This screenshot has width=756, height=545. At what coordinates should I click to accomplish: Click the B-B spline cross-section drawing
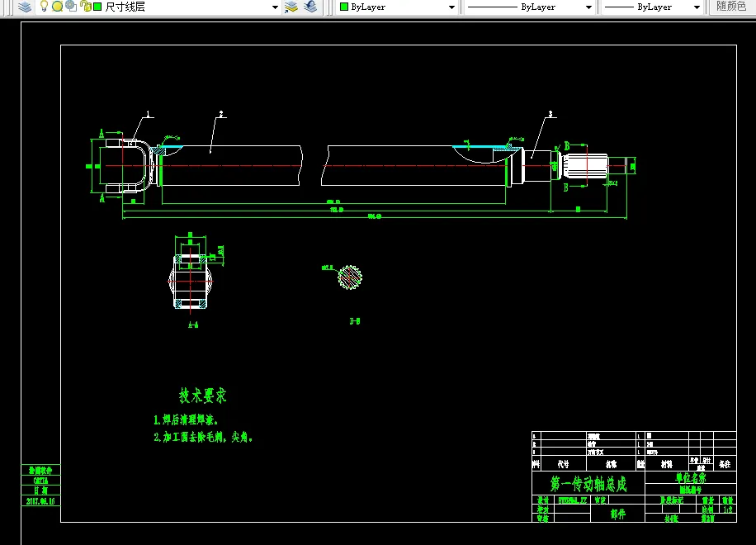350,277
